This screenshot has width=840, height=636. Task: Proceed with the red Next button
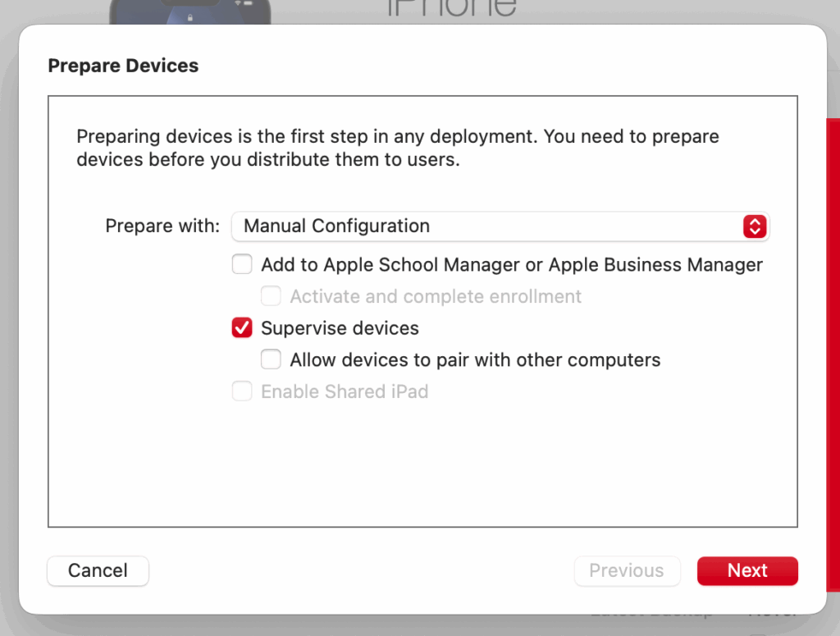pos(747,570)
